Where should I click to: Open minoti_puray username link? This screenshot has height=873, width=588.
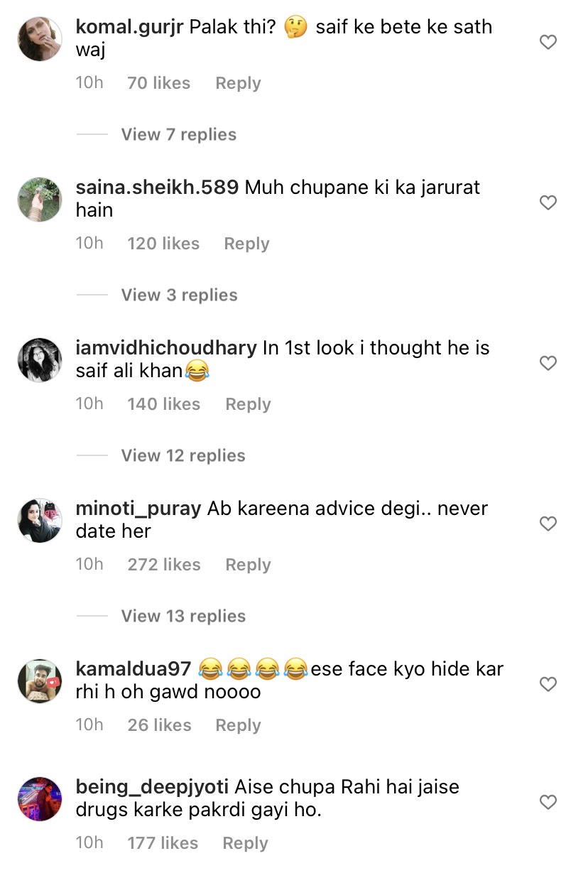pos(138,509)
